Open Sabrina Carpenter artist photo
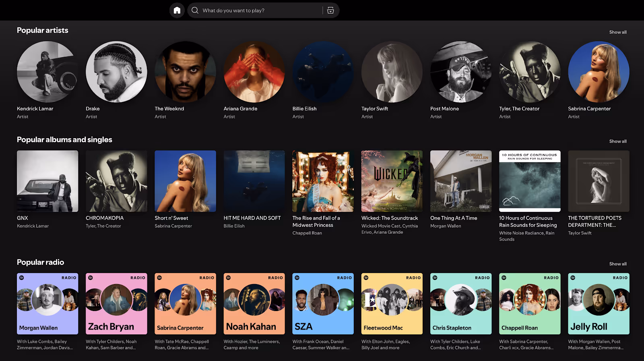This screenshot has height=361, width=644. (599, 72)
